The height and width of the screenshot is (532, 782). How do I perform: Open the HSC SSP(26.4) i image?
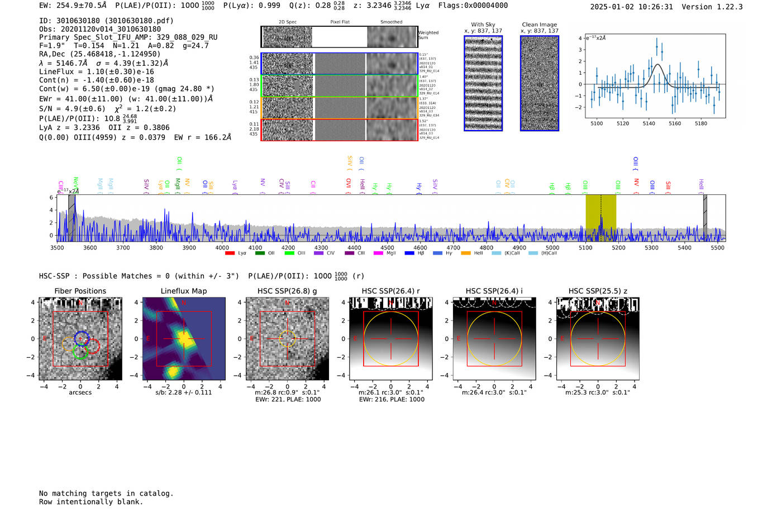tap(494, 339)
